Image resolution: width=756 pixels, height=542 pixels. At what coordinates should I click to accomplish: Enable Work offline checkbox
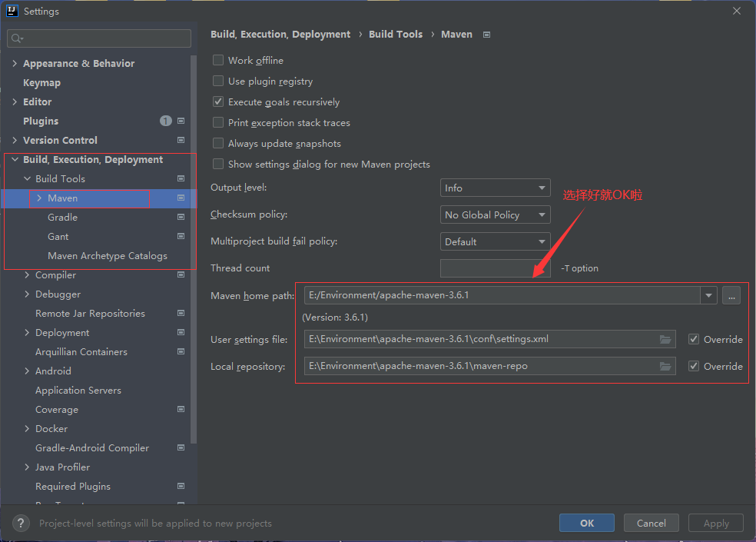218,60
